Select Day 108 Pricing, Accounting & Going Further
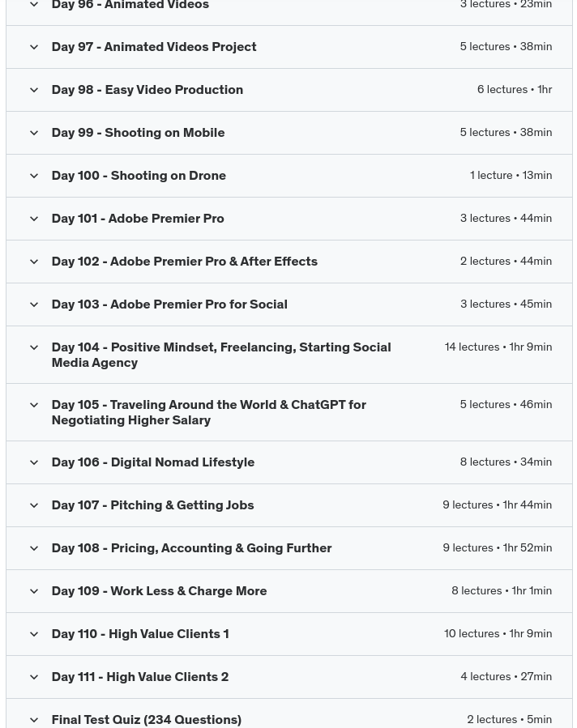This screenshot has width=577, height=728. point(191,548)
